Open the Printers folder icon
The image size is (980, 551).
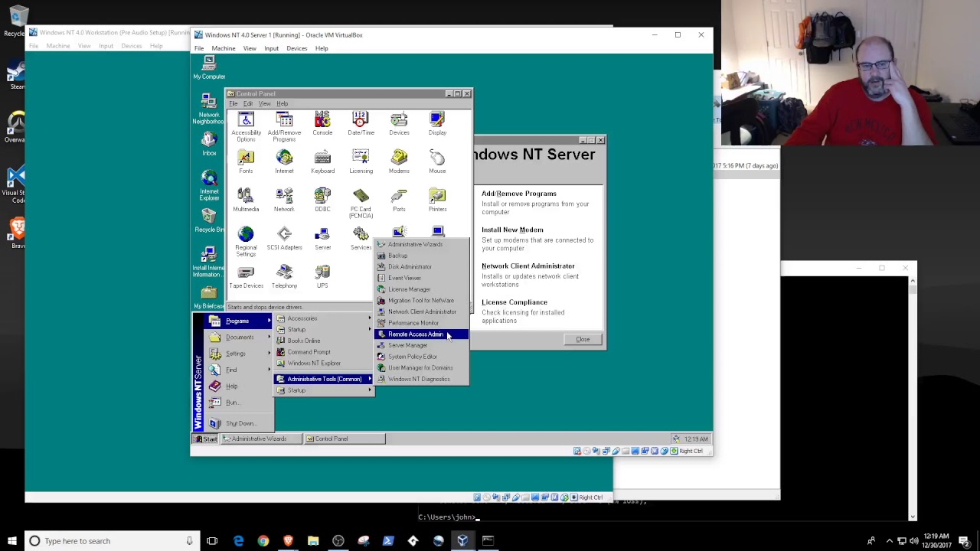pyautogui.click(x=437, y=200)
